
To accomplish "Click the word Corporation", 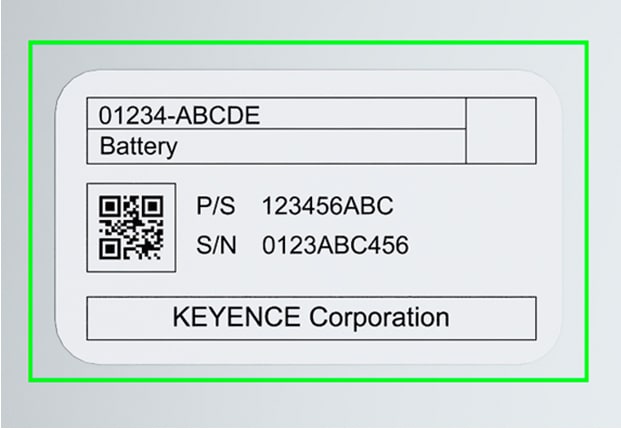I will click(x=379, y=318).
